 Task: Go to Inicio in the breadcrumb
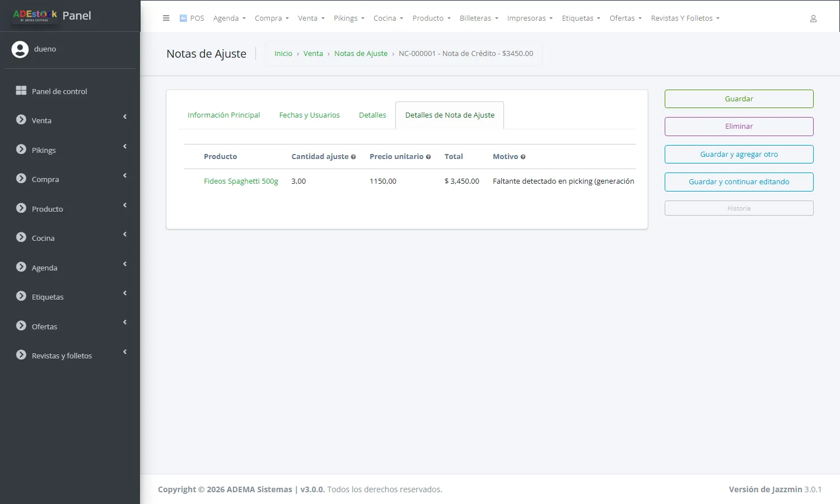pos(283,54)
